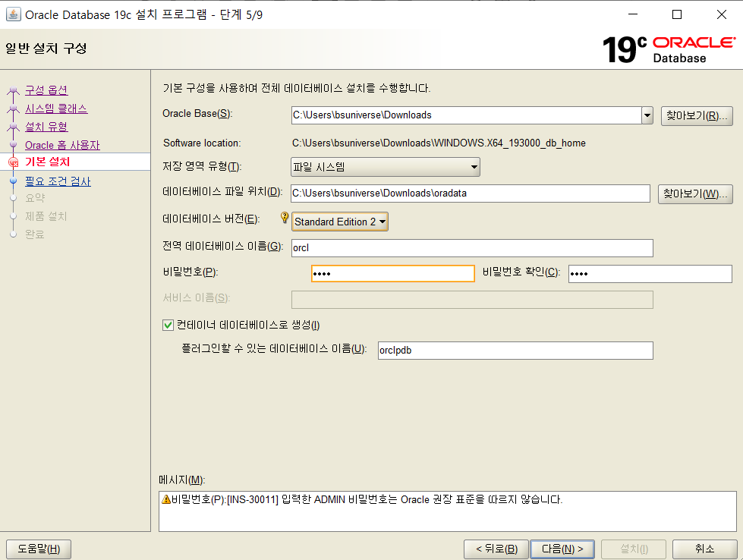Close the installer window
The width and height of the screenshot is (743, 560).
[x=722, y=14]
